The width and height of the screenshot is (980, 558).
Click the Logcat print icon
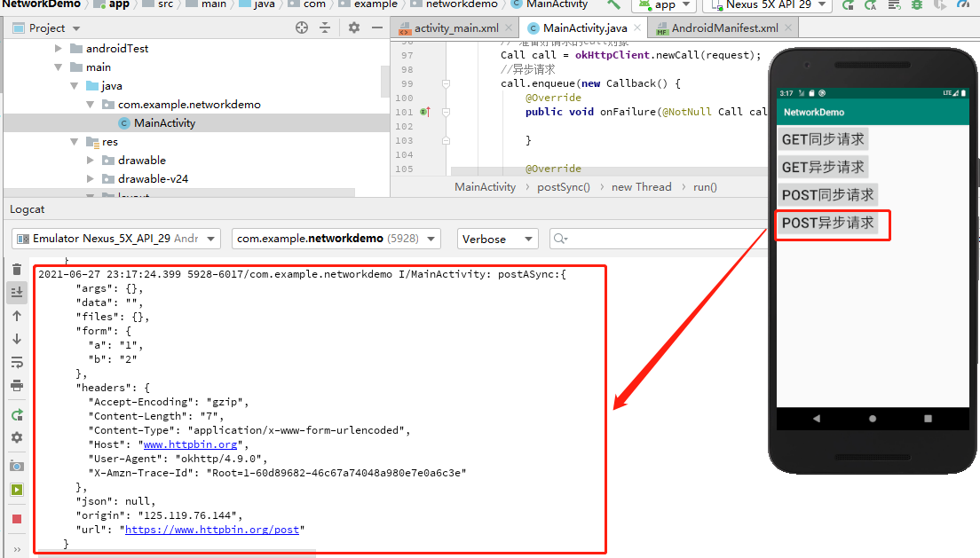point(17,385)
